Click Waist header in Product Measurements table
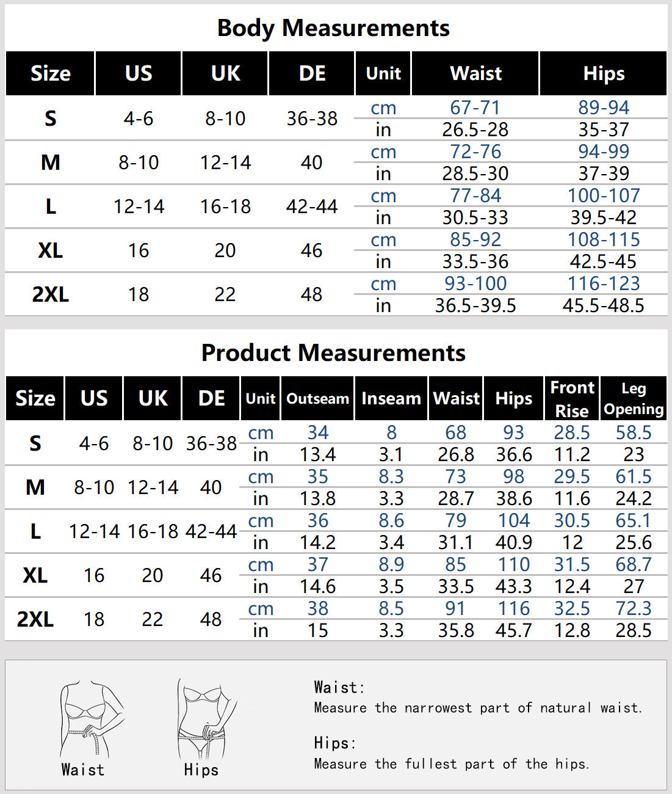 [x=456, y=399]
